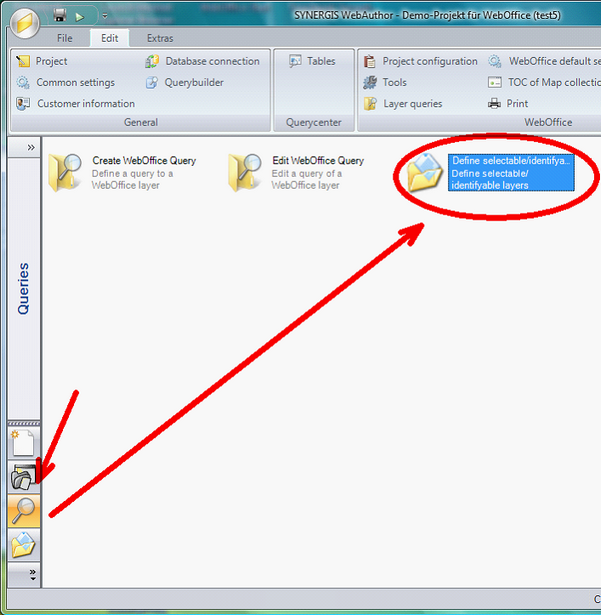Open Layer queries
The width and height of the screenshot is (601, 615).
(x=413, y=104)
